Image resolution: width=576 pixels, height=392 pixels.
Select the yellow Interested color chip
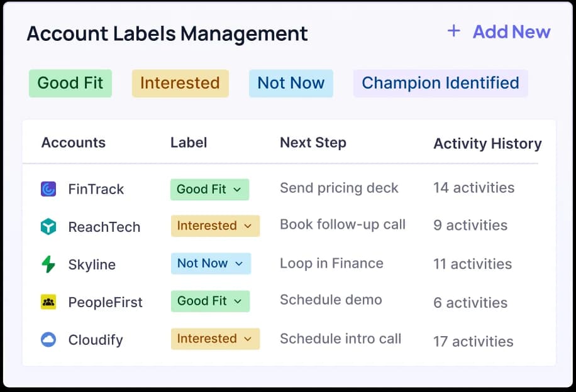(x=180, y=82)
